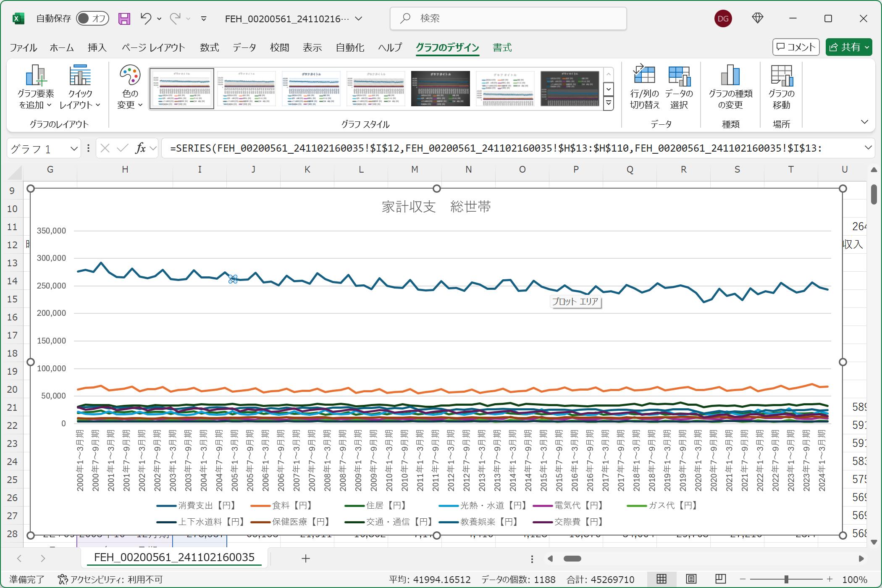This screenshot has width=882, height=588.
Task: Click the zoom slider handle
Action: tap(786, 580)
